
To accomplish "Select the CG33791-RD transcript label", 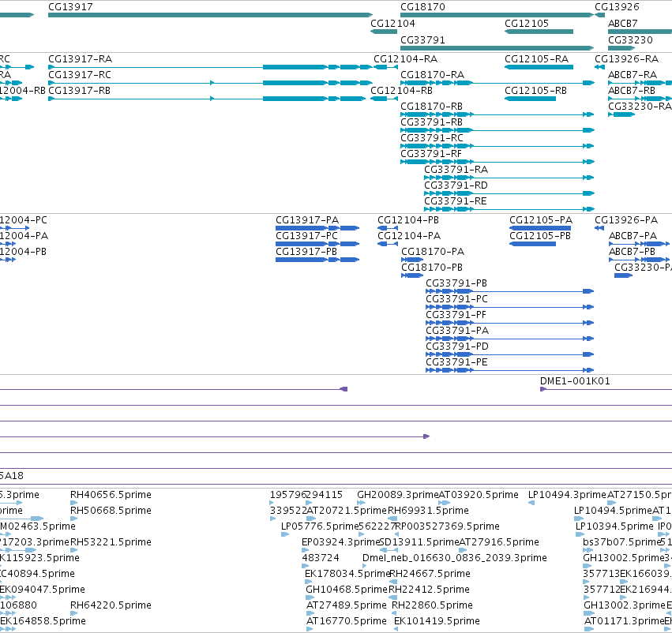I will click(456, 185).
